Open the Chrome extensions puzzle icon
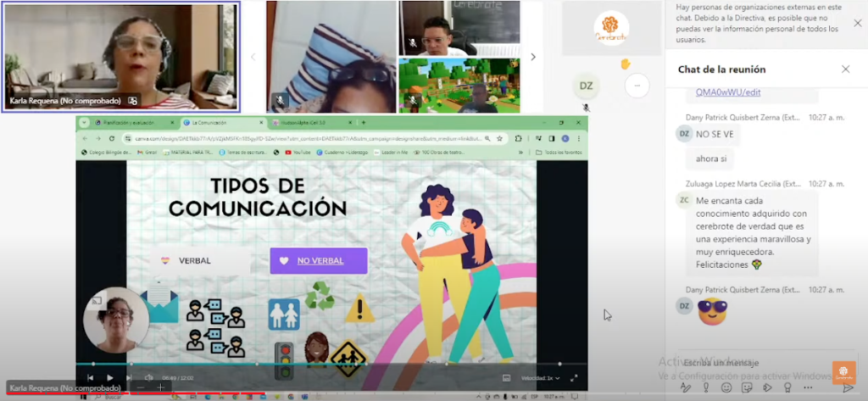Image resolution: width=868 pixels, height=401 pixels. (x=518, y=138)
